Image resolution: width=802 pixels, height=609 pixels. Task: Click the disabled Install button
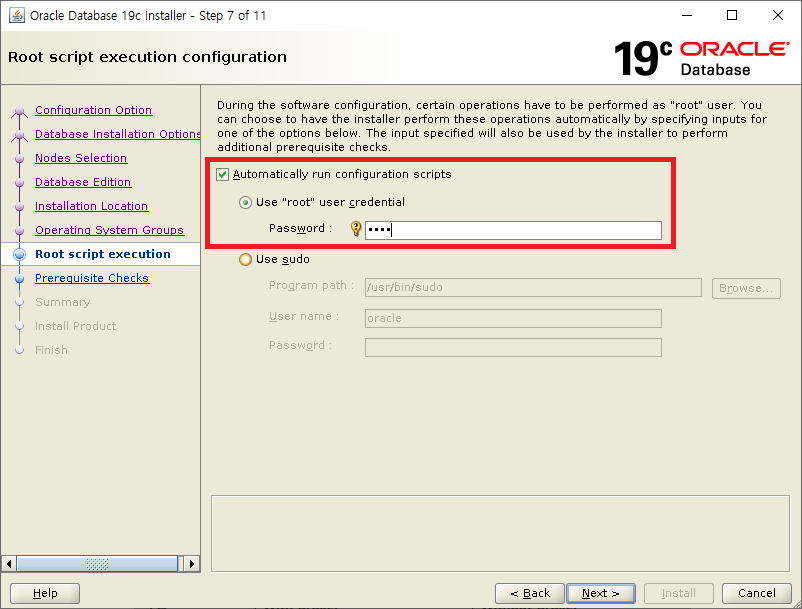point(679,594)
